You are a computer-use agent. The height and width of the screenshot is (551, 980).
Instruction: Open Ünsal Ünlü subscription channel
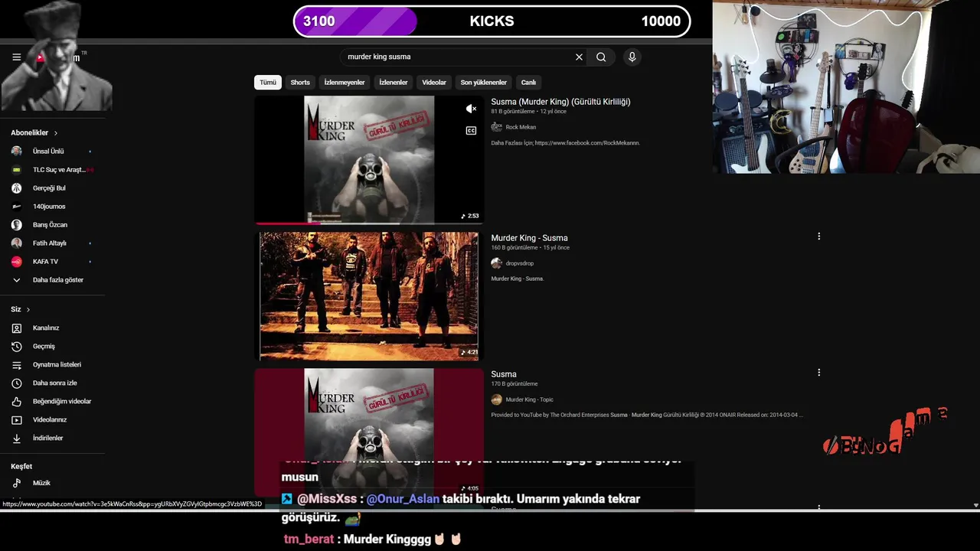[x=52, y=152]
